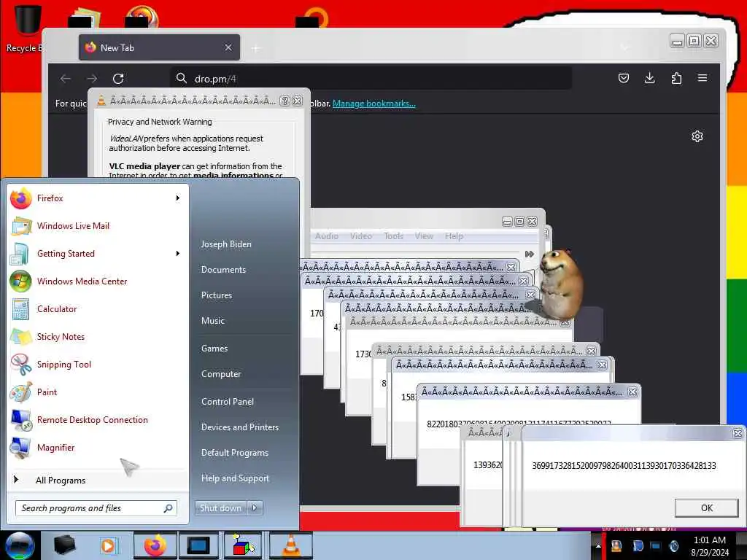Image resolution: width=747 pixels, height=560 pixels.
Task: Open Default Programs
Action: 235,453
